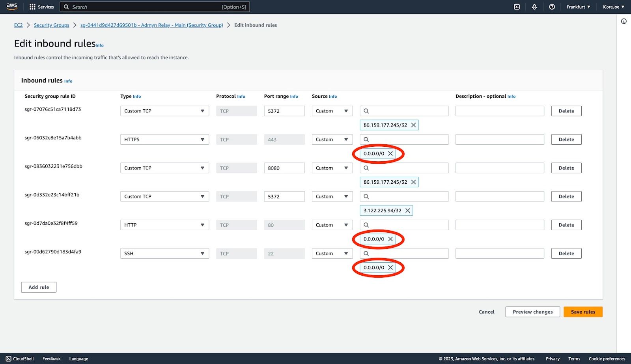Screen dimensions: 631x364
Task: Open the HTTPS type dropdown
Action: coord(164,139)
